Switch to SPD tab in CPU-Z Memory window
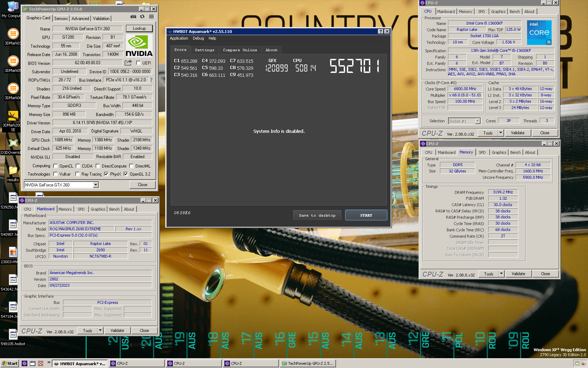588x368 pixels. [x=482, y=152]
